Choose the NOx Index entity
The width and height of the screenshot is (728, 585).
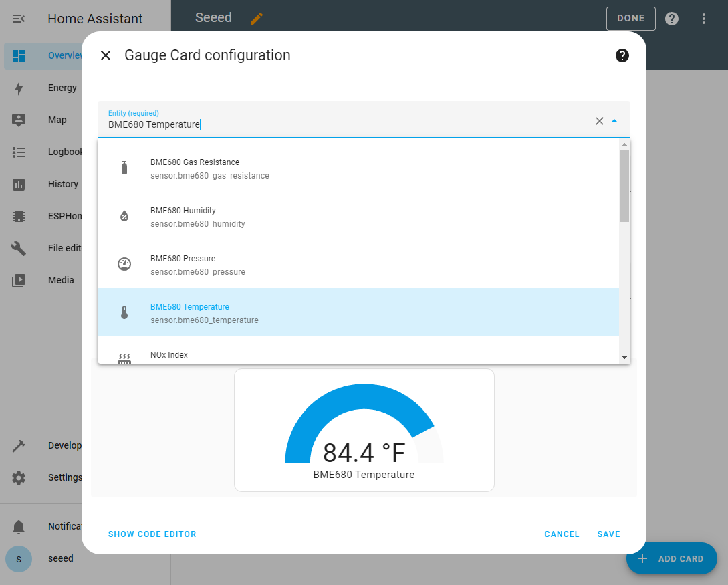[x=358, y=350]
